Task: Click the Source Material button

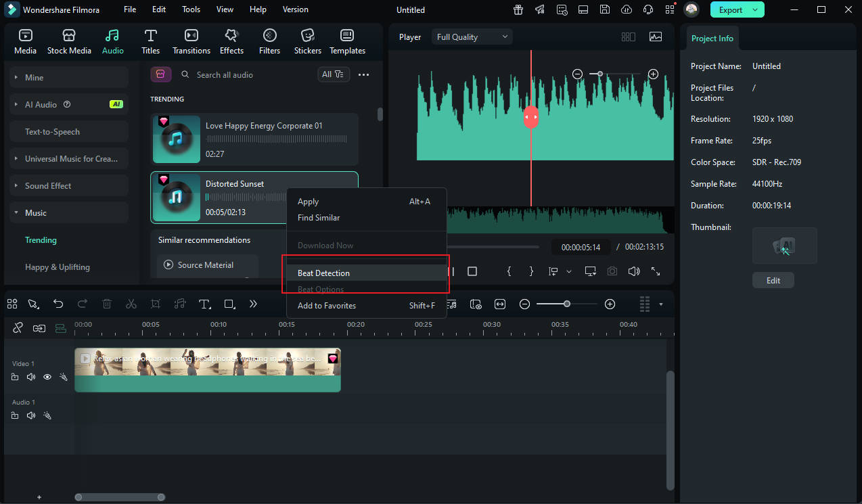Action: coord(207,265)
